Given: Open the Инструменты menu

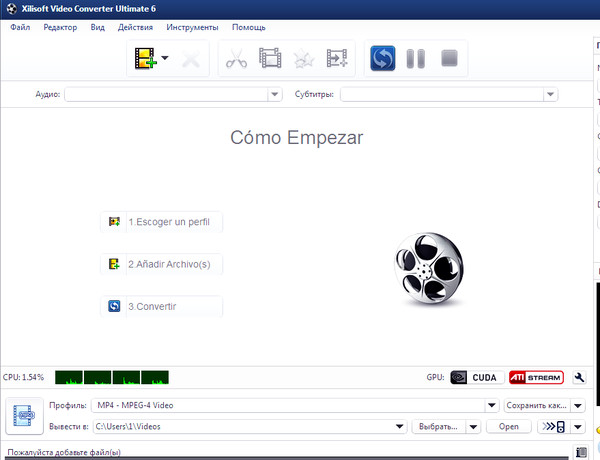Looking at the screenshot, I should point(192,27).
